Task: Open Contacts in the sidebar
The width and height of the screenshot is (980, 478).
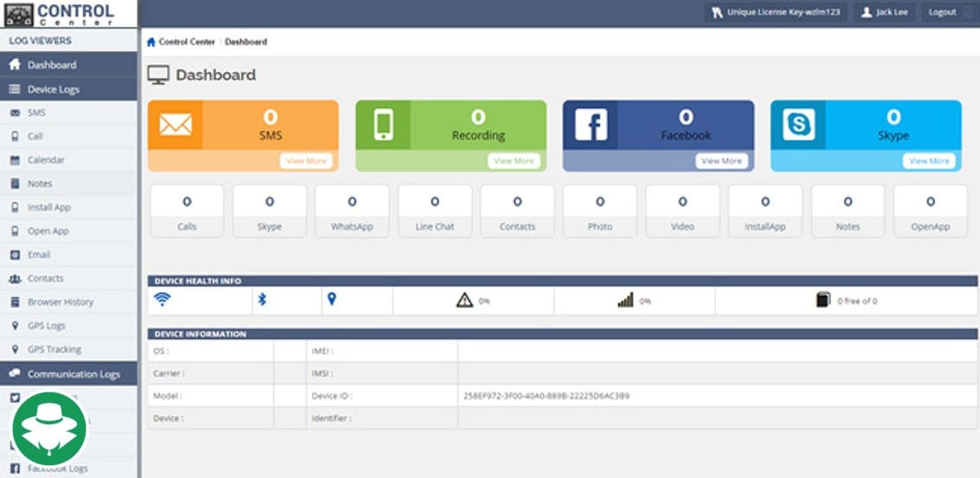Action: click(68, 278)
